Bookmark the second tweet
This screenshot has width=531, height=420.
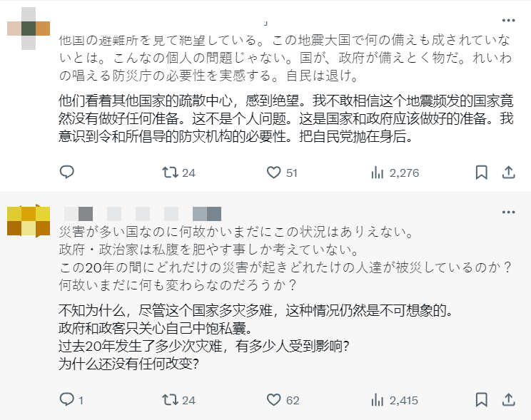tap(482, 400)
